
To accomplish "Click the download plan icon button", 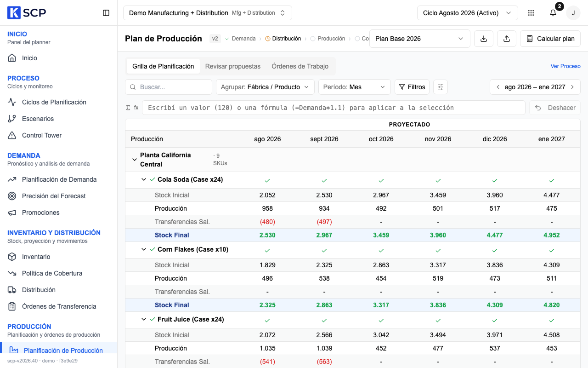I will click(484, 39).
